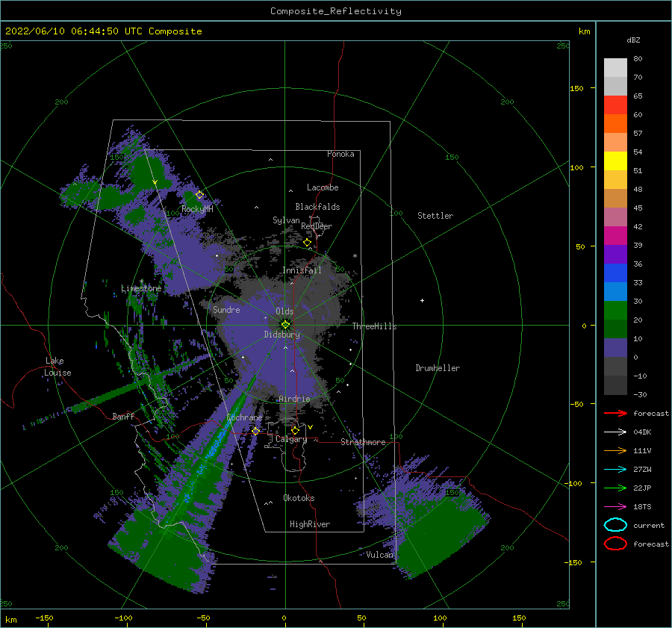Click the yellow diamond marker above Calgary
The width and height of the screenshot is (672, 628).
[x=295, y=430]
